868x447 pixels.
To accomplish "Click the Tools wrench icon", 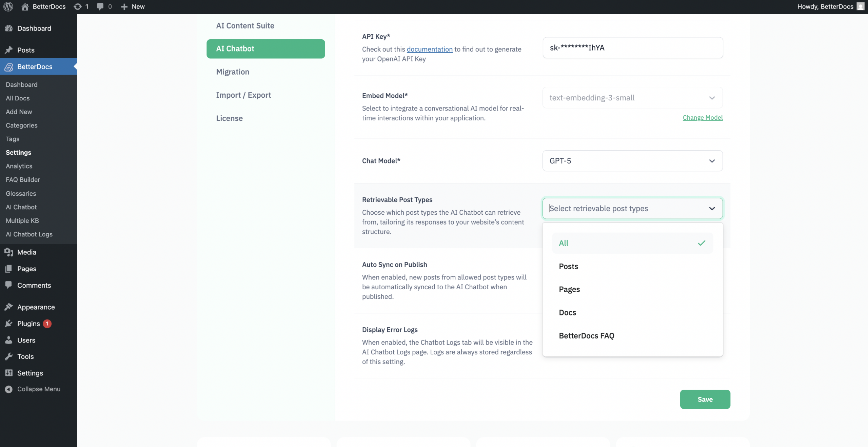I will pos(9,356).
